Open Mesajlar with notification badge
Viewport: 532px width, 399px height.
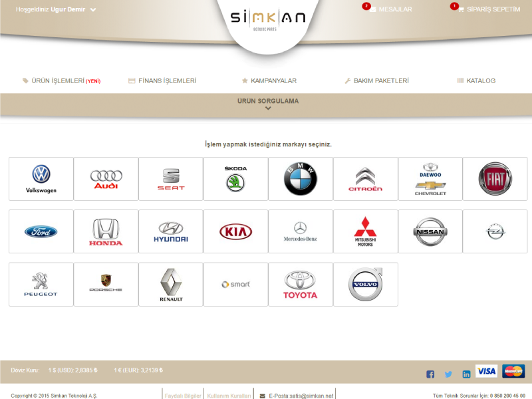pos(391,9)
